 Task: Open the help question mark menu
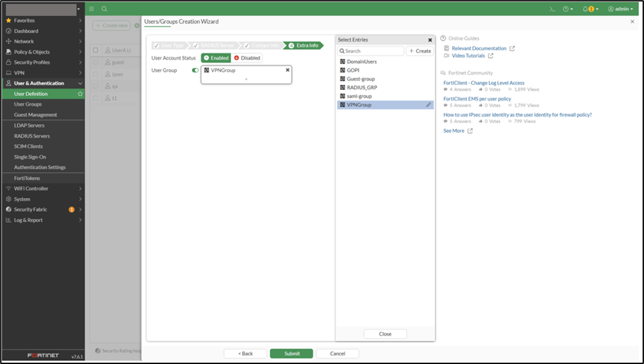[x=568, y=9]
